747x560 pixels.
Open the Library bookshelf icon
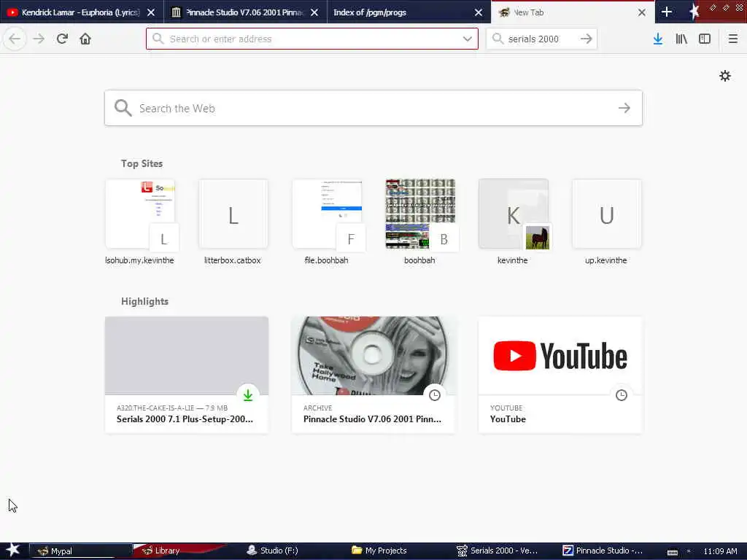click(x=681, y=39)
